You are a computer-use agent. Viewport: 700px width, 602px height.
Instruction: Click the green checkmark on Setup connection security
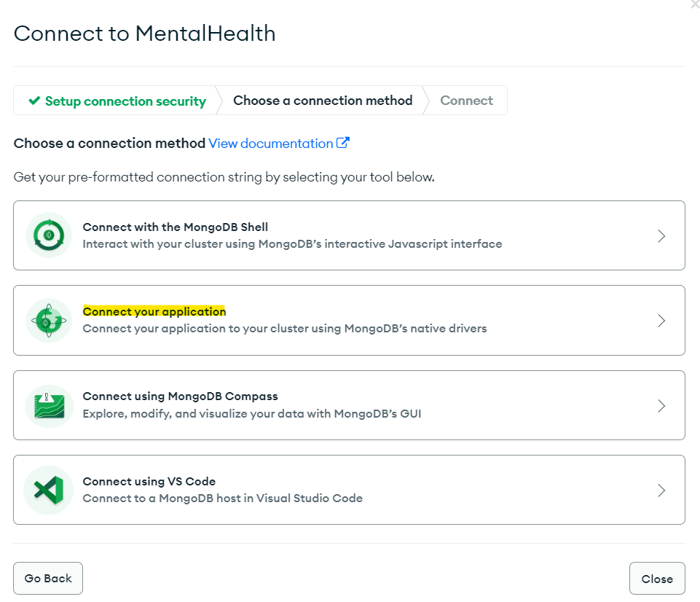(x=34, y=100)
